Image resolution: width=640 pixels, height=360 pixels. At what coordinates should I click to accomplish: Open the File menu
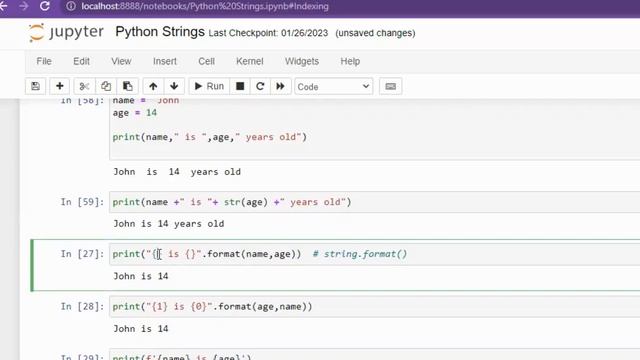(x=44, y=61)
